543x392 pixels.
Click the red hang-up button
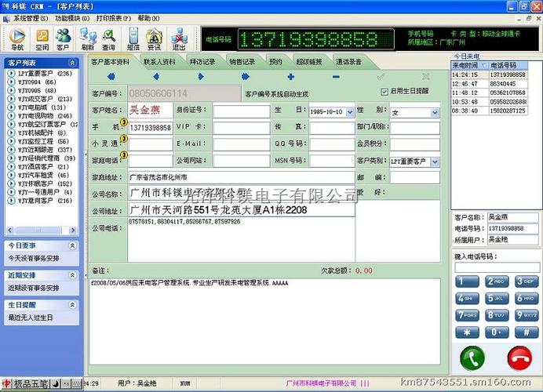[519, 358]
